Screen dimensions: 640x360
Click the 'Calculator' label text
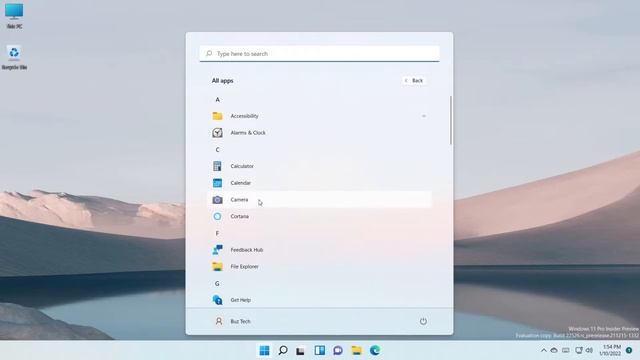(242, 166)
